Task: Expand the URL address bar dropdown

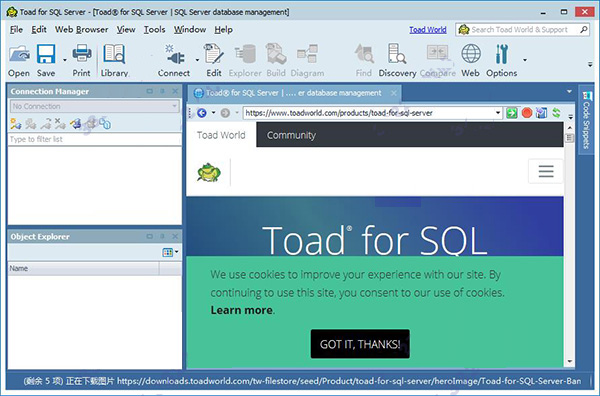Action: [x=498, y=113]
